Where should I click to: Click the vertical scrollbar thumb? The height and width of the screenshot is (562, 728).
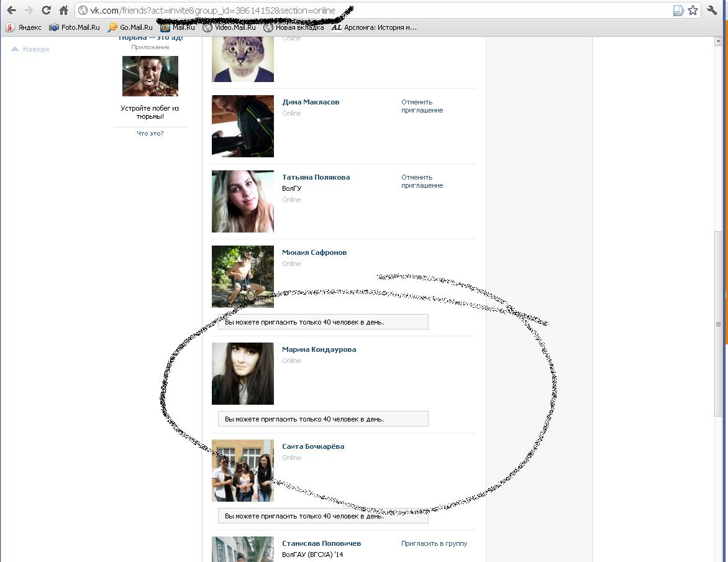[718, 323]
